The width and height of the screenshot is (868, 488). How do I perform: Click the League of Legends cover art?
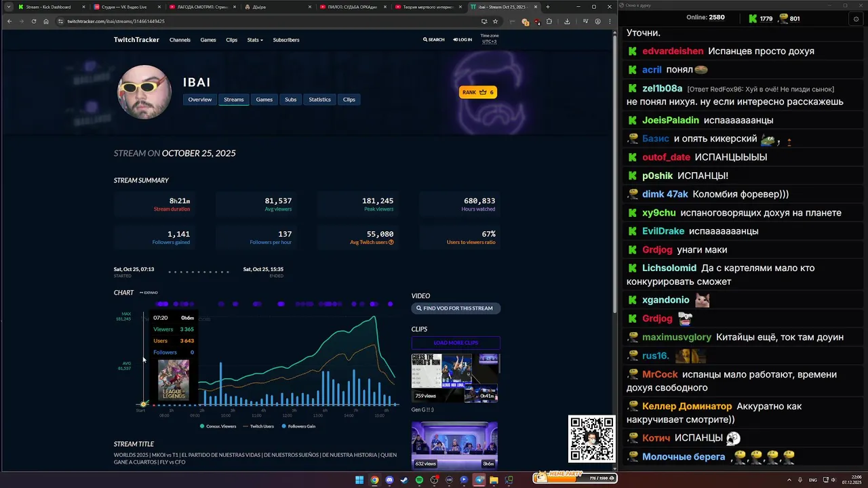point(174,380)
